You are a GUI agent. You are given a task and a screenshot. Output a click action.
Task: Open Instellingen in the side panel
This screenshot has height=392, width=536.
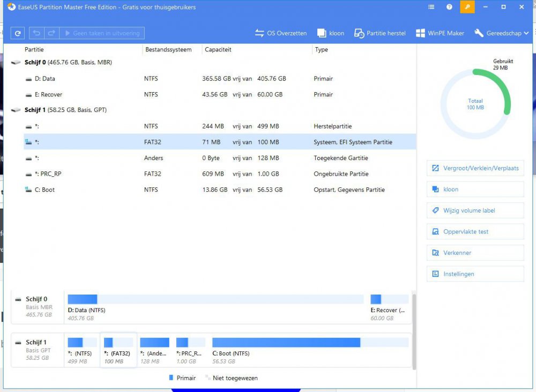pyautogui.click(x=475, y=274)
